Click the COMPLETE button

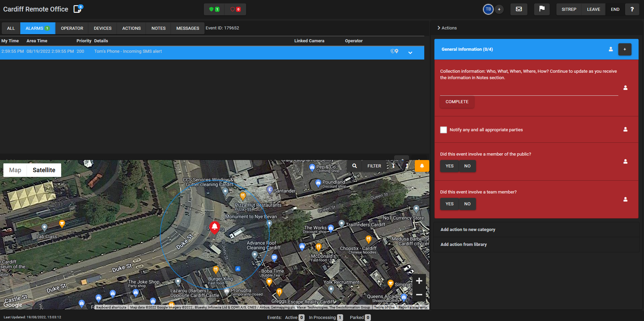tap(457, 101)
